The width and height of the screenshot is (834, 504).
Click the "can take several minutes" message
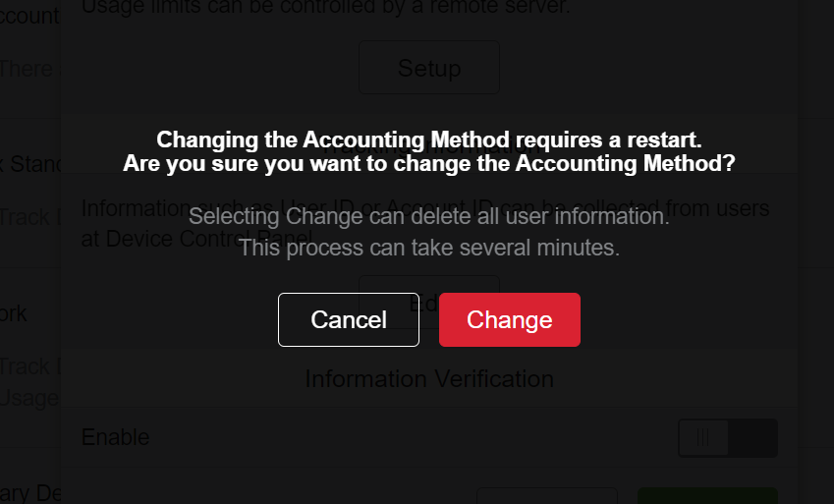tap(429, 248)
